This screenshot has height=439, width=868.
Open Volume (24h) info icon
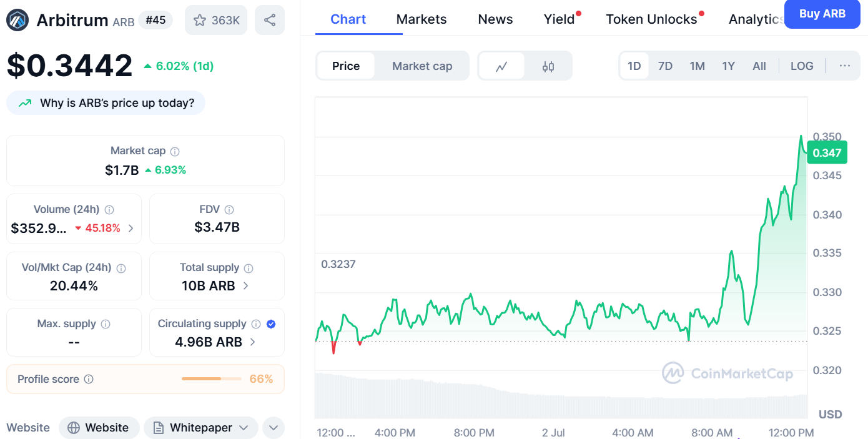109,210
